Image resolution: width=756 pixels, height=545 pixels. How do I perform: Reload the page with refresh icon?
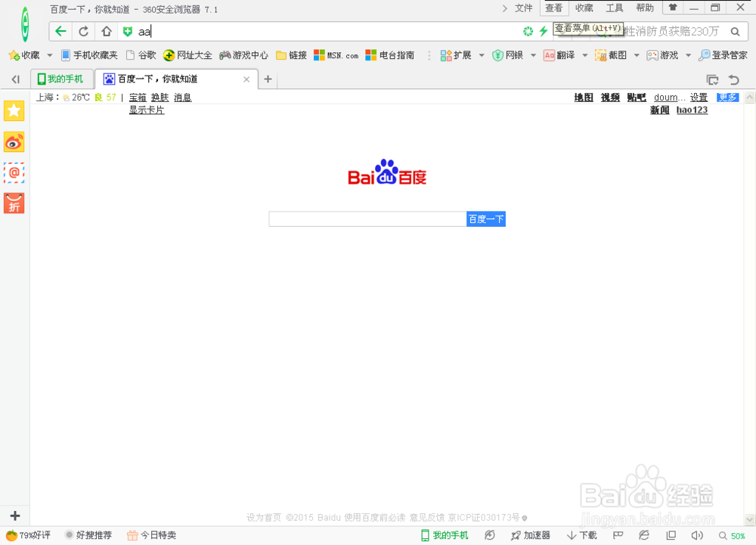click(x=83, y=32)
